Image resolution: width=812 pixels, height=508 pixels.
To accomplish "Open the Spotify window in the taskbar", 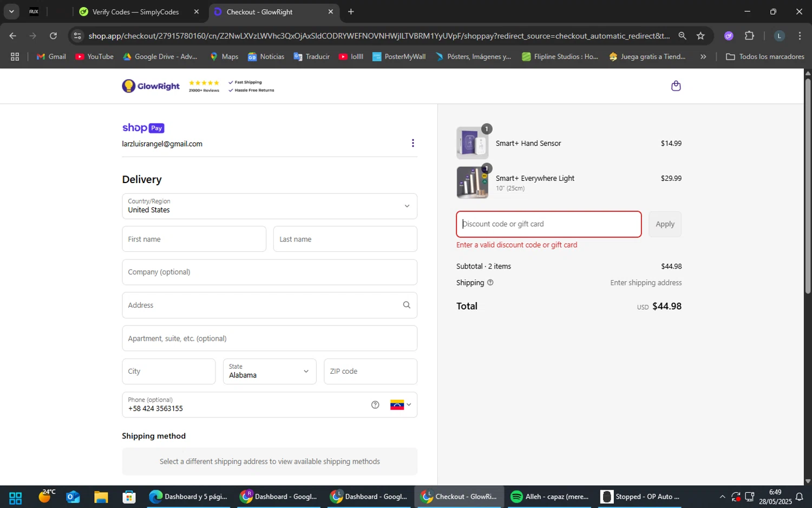I will pos(549,497).
